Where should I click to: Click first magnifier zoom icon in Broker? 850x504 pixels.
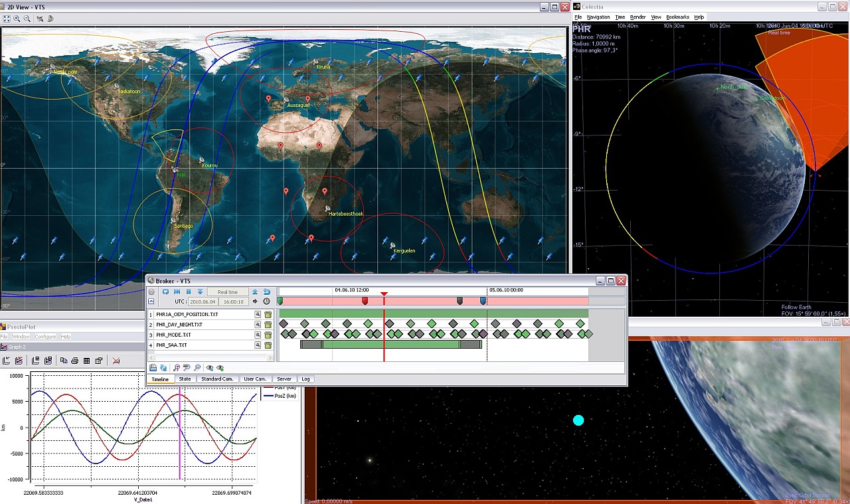176,368
